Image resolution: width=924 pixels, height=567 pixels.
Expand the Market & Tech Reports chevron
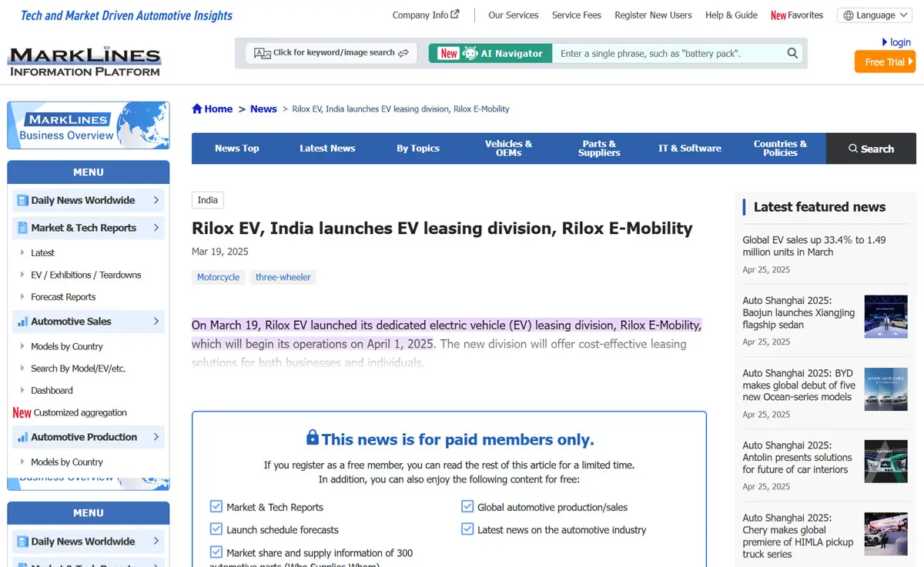(x=156, y=228)
